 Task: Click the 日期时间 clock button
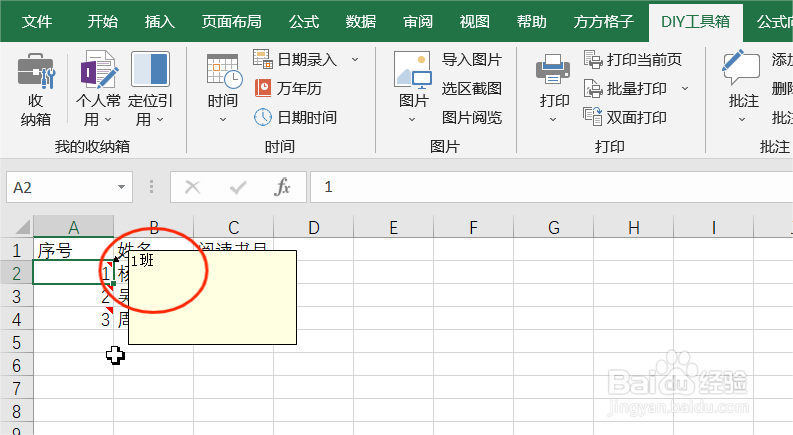tap(295, 117)
